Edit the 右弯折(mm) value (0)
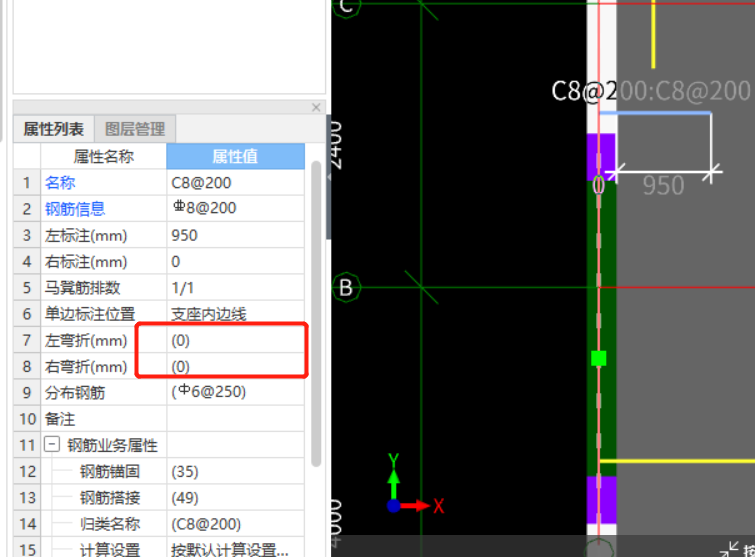This screenshot has width=755, height=557. pos(235,366)
